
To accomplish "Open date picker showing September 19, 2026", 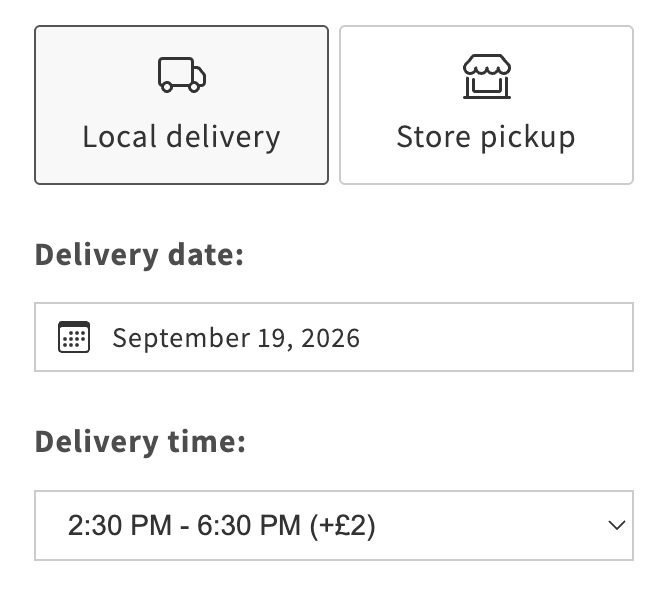I will pos(334,337).
